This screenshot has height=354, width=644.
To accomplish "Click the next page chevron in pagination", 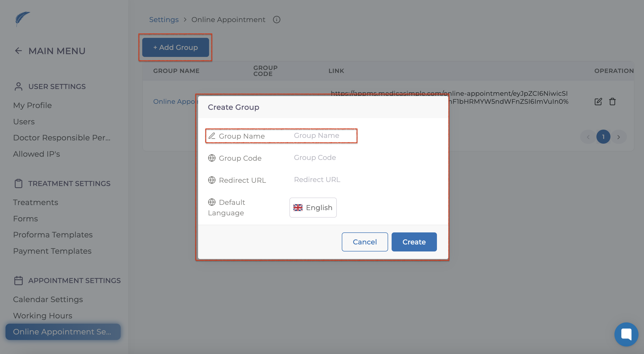I will coord(618,137).
